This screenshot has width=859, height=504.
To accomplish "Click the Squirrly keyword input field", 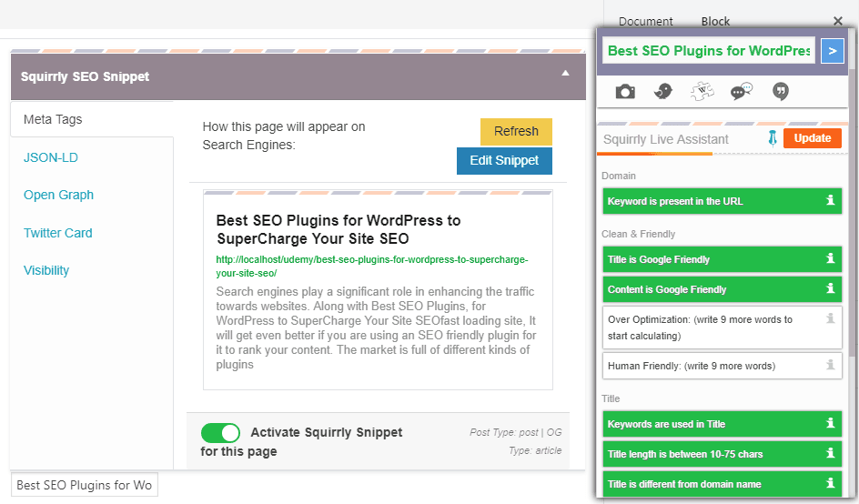I will click(709, 51).
